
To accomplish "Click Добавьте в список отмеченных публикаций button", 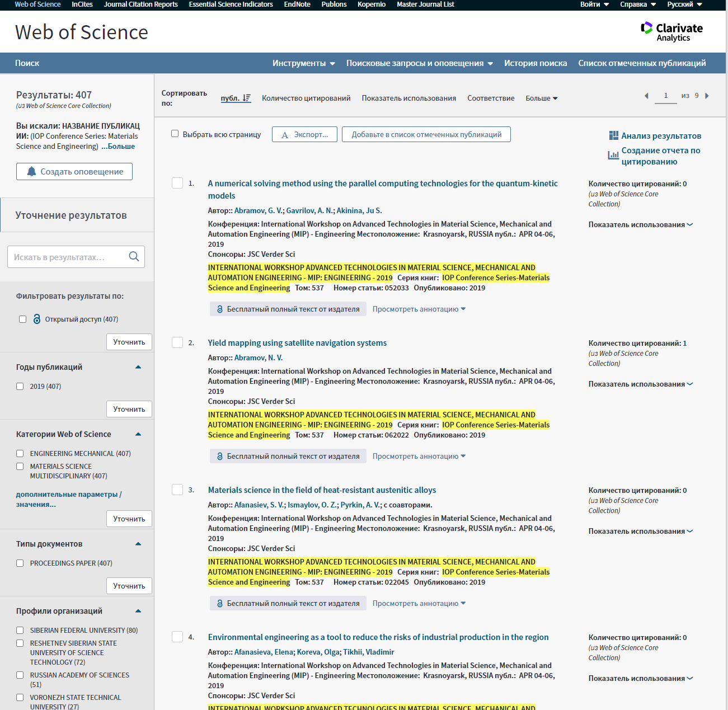I will (426, 134).
